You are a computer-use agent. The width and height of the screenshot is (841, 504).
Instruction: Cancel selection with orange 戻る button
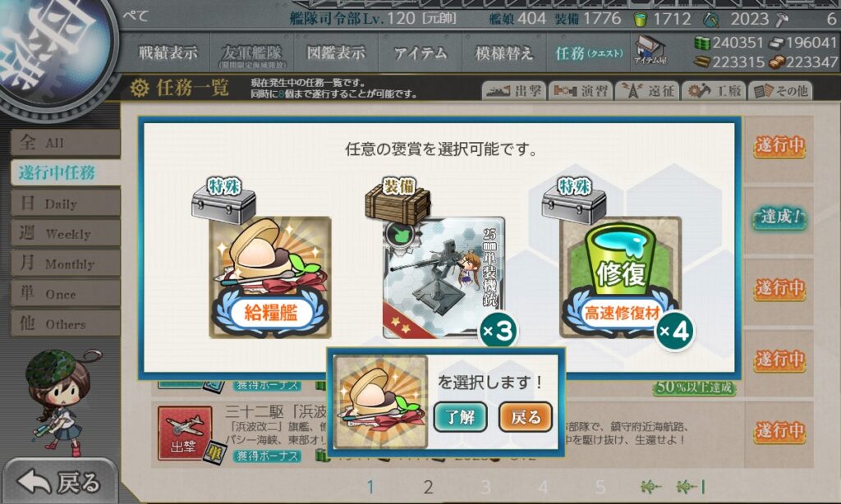(x=526, y=417)
